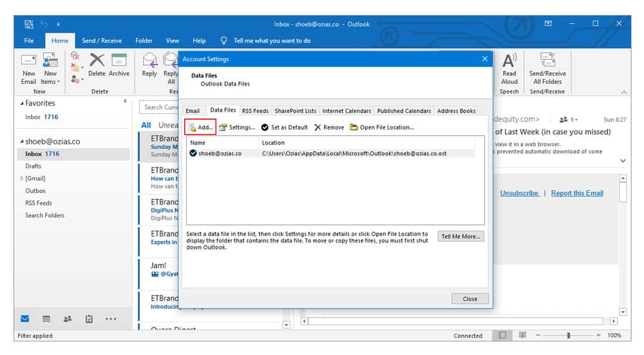Click Open File Location

tap(382, 128)
